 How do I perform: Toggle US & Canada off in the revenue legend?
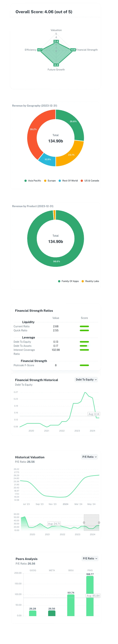[82, 181]
